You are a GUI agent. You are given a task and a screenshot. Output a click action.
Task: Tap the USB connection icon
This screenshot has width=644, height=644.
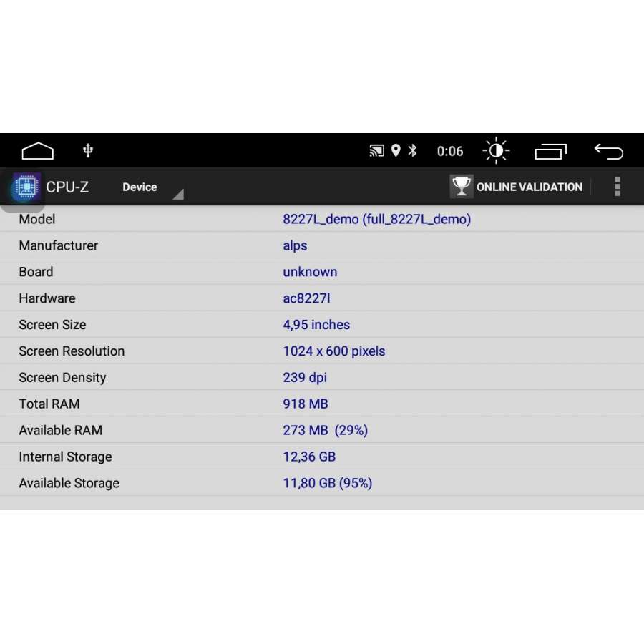pyautogui.click(x=88, y=151)
